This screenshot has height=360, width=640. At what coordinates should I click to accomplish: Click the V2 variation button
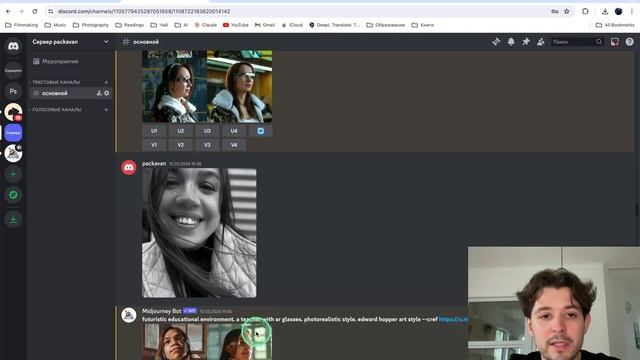tap(180, 145)
